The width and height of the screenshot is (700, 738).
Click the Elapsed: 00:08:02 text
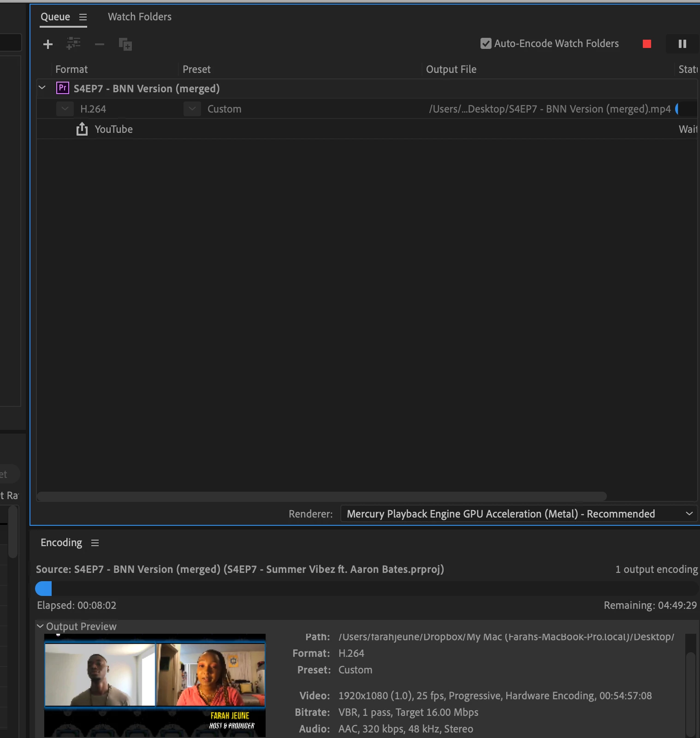[77, 605]
